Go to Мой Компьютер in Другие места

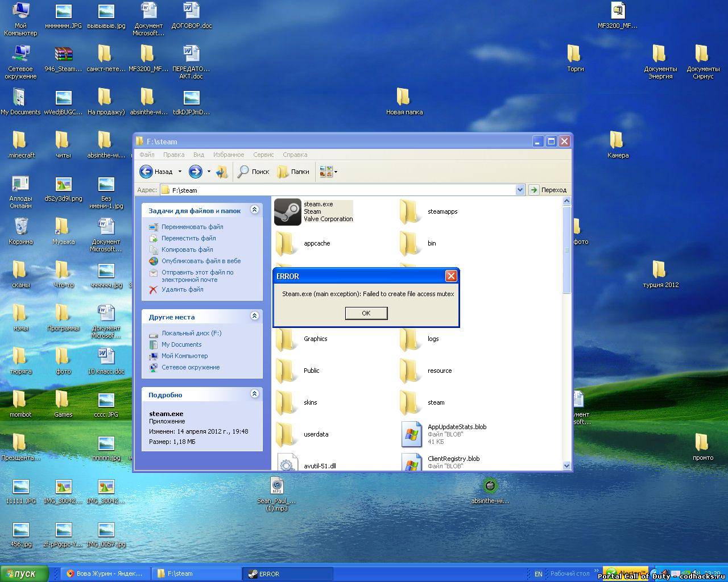click(184, 356)
